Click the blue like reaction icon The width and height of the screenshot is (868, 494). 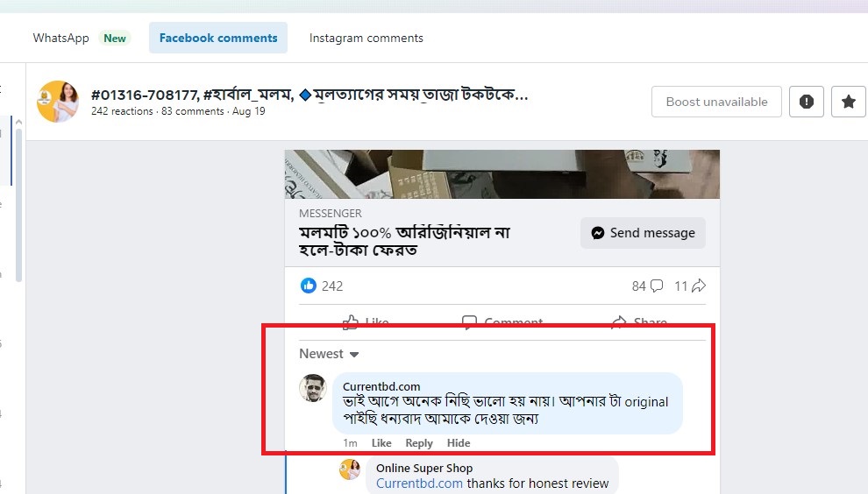coord(309,286)
